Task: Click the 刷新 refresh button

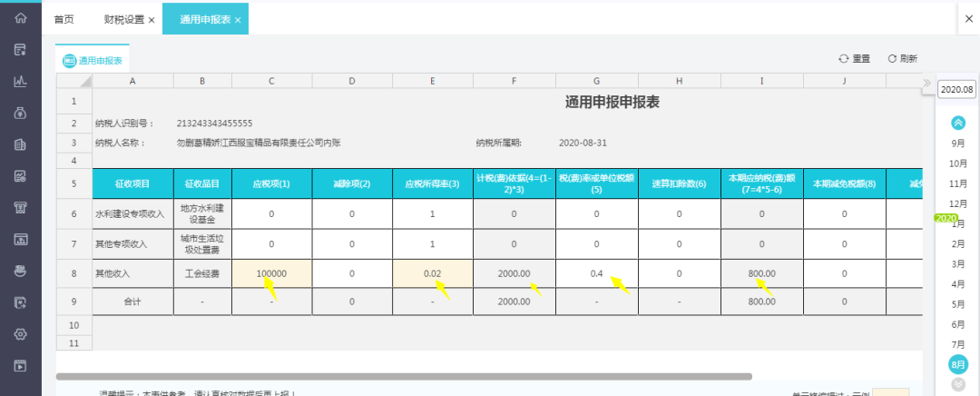Action: (902, 59)
